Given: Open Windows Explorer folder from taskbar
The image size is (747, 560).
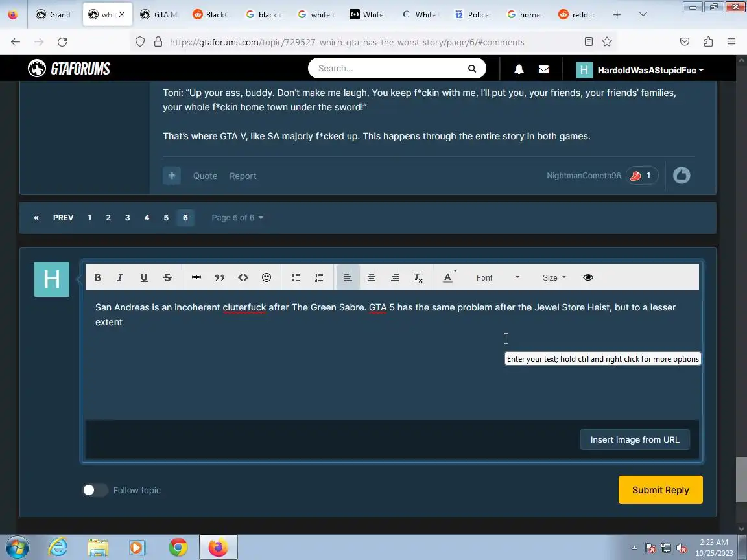Looking at the screenshot, I should 98,548.
